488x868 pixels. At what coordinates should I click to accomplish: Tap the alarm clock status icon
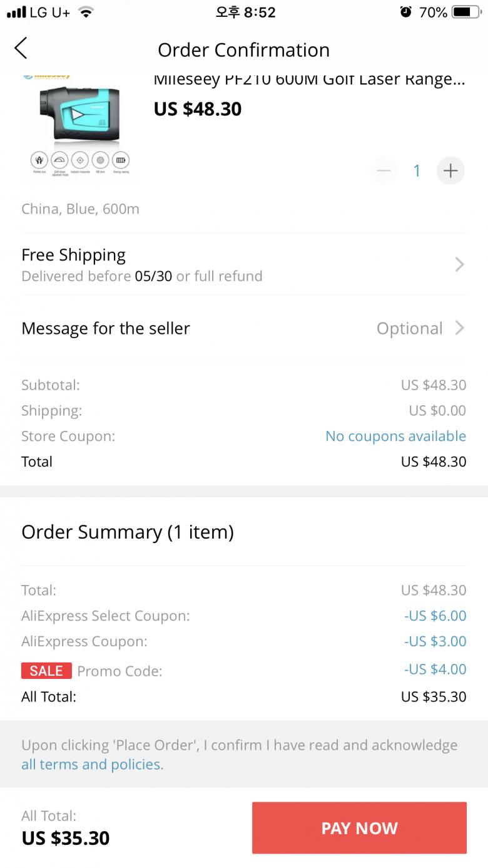click(x=406, y=12)
